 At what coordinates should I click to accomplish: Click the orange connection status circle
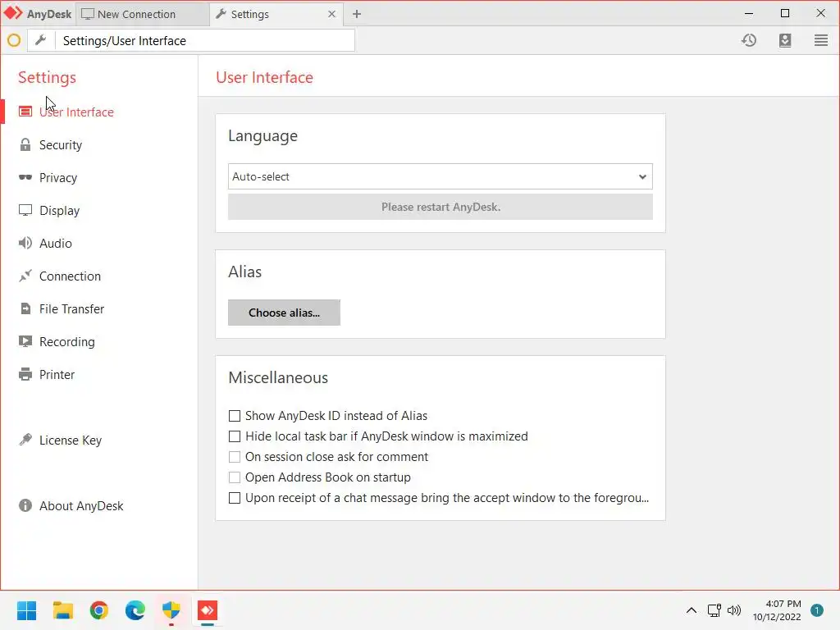14,40
